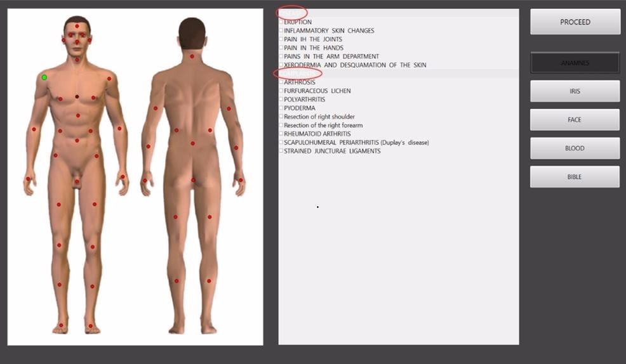This screenshot has height=364, width=626.
Task: Open the BIBLE section
Action: (x=575, y=177)
